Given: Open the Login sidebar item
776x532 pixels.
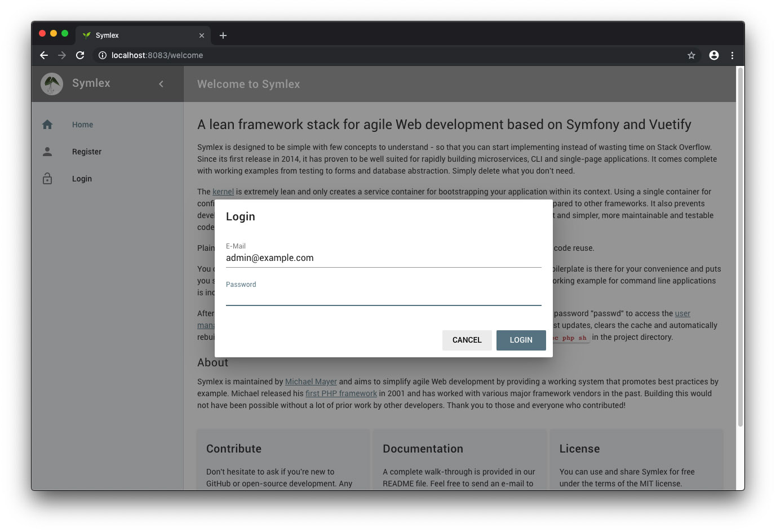Looking at the screenshot, I should pos(108,179).
